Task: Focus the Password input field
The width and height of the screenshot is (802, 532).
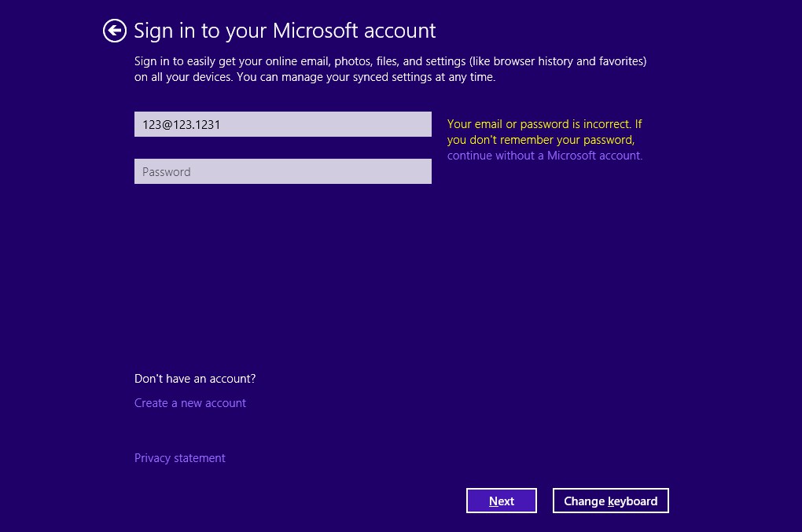Action: (x=283, y=171)
